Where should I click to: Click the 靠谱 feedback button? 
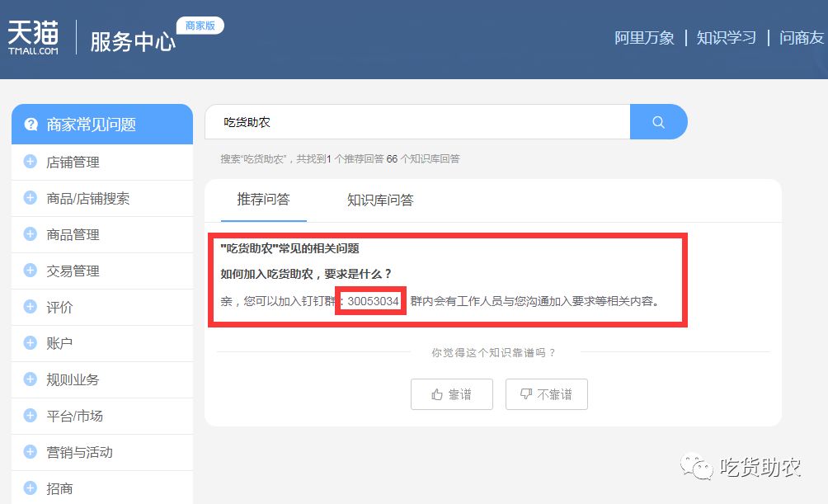coord(451,393)
